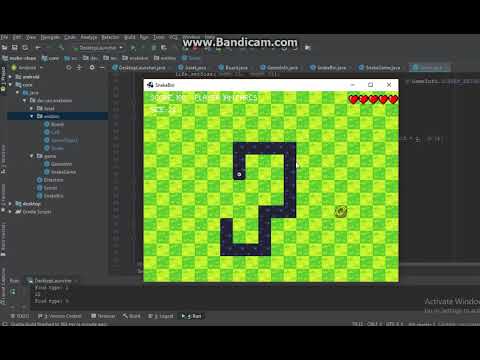Open the vertical Project tool window tab
The height and width of the screenshot is (360, 480).
click(3, 80)
